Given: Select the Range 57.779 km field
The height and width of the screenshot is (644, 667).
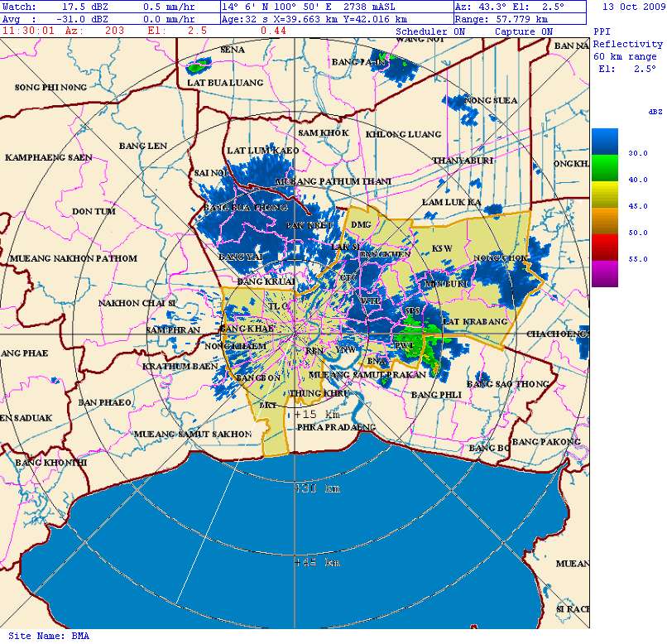Looking at the screenshot, I should tap(501, 18).
